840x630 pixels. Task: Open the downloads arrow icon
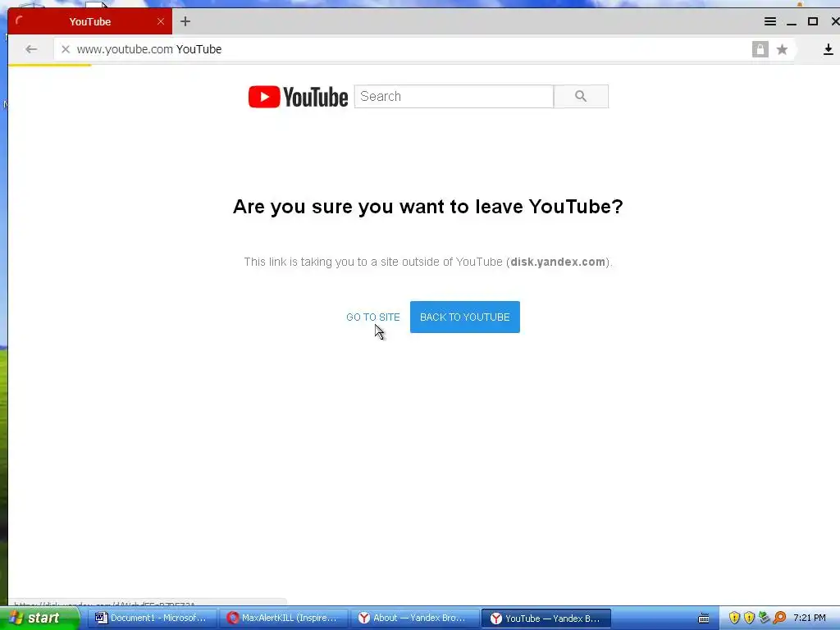click(829, 49)
